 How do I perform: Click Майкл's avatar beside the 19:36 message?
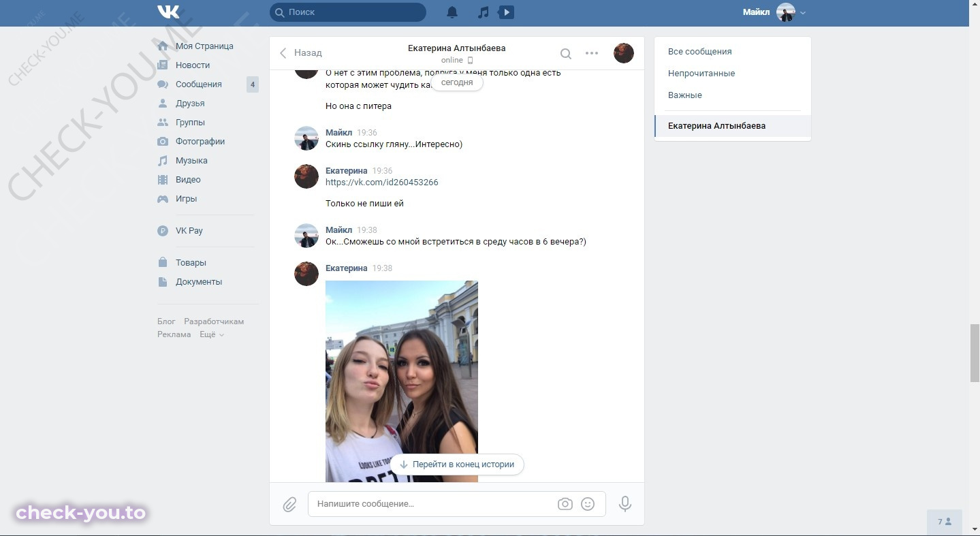tap(306, 138)
